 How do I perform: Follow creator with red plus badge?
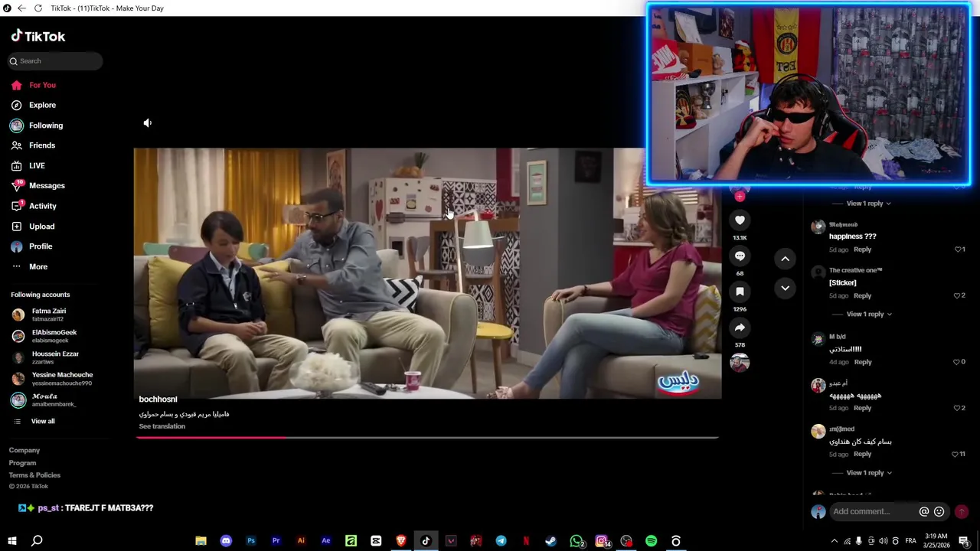click(740, 197)
